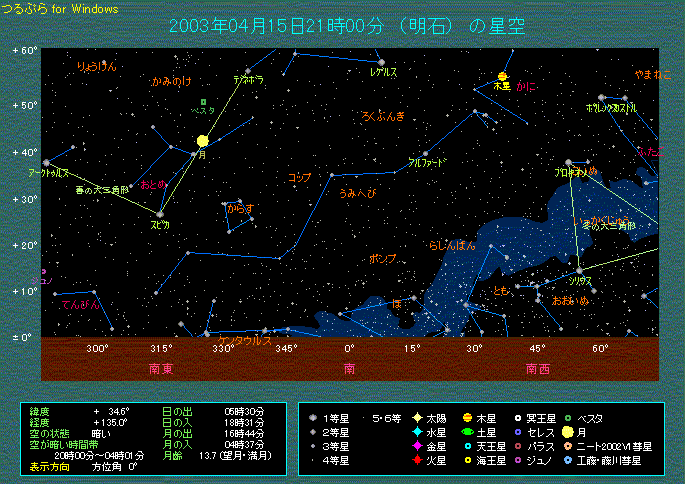Click the おおいぬ constellation label
Screen dimensions: 685x484
(x=570, y=301)
